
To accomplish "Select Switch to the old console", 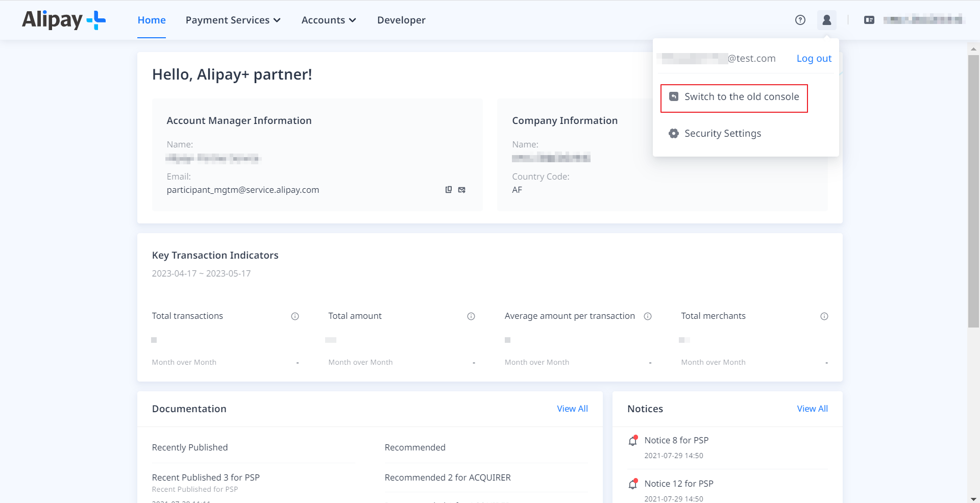I will 741,96.
